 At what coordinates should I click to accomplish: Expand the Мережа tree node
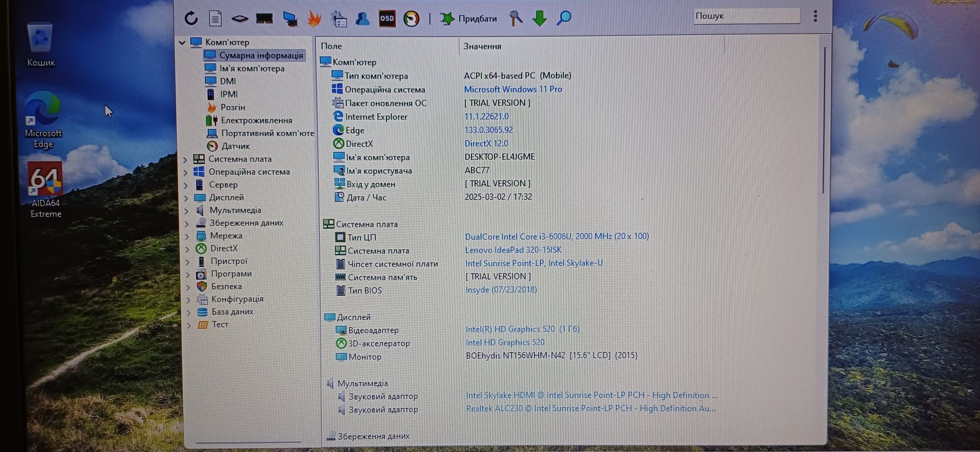coord(187,236)
